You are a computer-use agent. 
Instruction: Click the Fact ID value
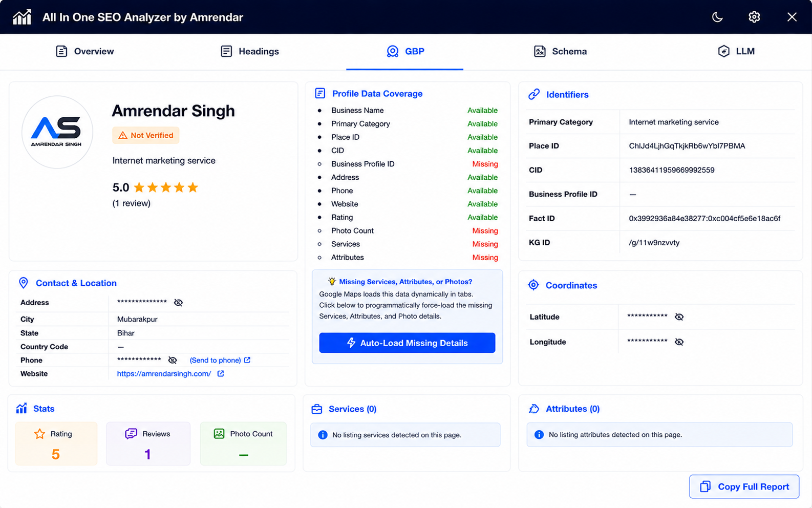pyautogui.click(x=704, y=218)
